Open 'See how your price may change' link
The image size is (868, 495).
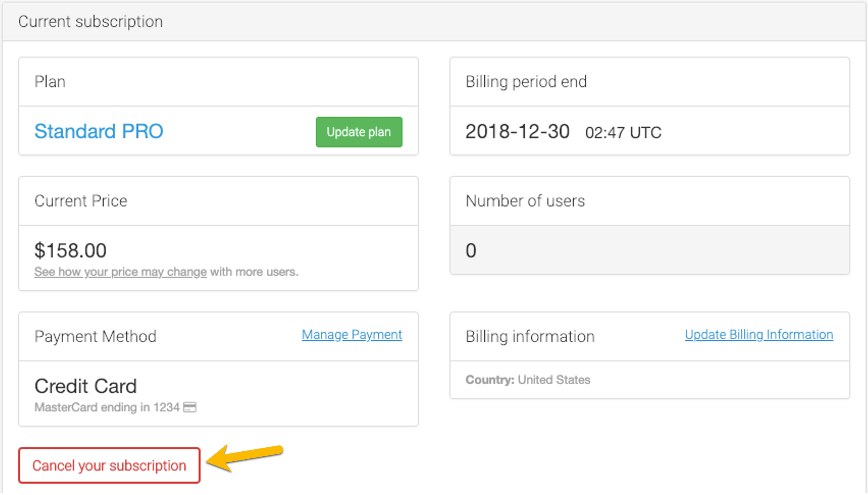coord(120,272)
